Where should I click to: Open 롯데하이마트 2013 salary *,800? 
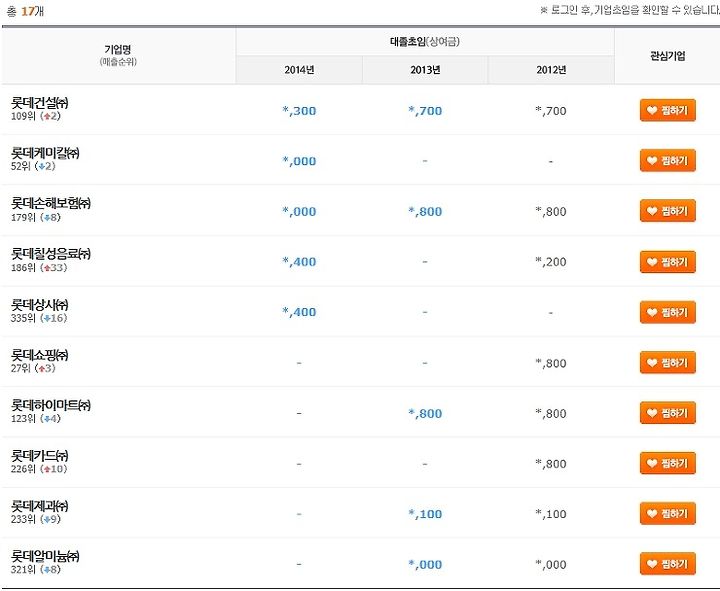(425, 413)
